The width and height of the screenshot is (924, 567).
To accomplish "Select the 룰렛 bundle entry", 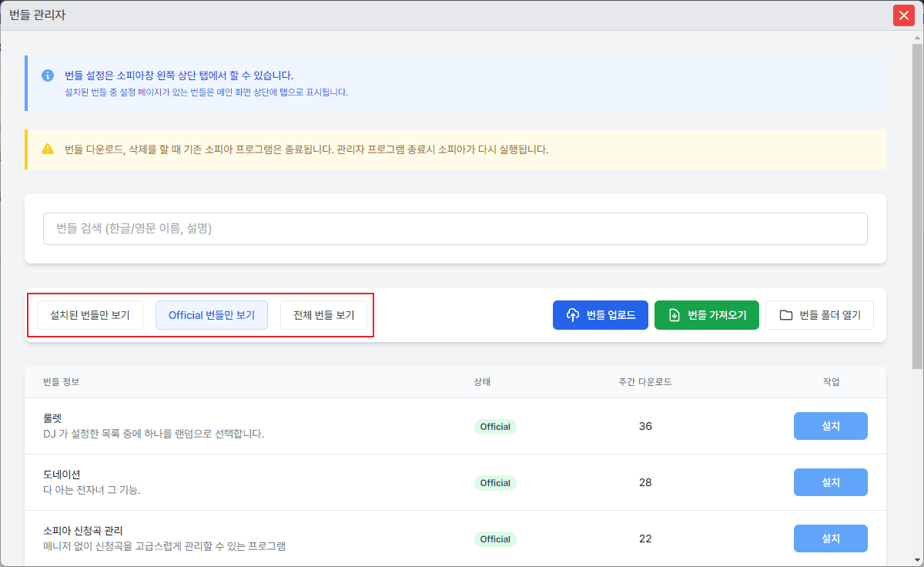I will [231, 426].
